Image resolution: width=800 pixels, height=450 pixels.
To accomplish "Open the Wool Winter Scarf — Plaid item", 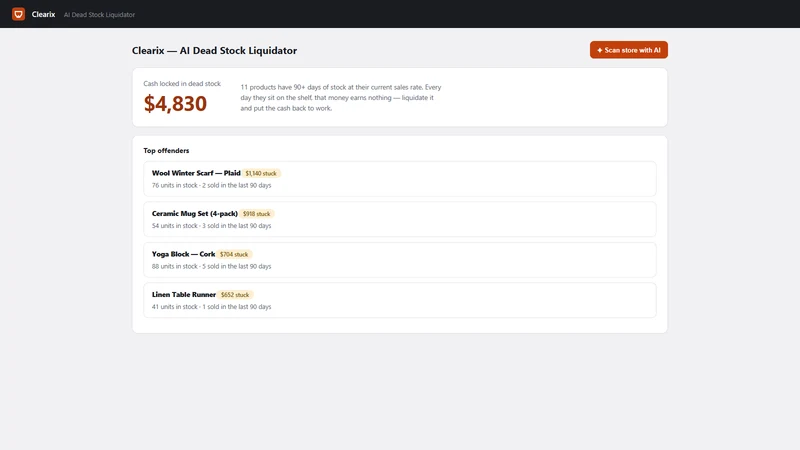I will point(399,179).
